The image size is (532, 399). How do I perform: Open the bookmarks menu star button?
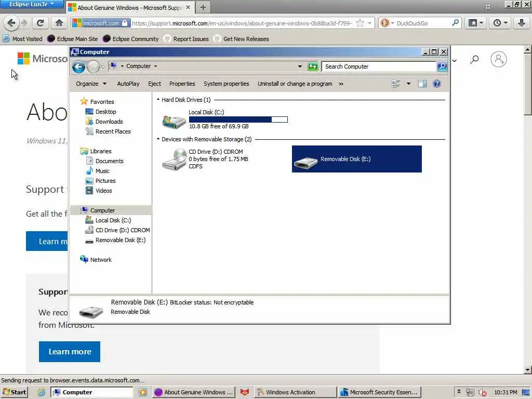click(476, 23)
